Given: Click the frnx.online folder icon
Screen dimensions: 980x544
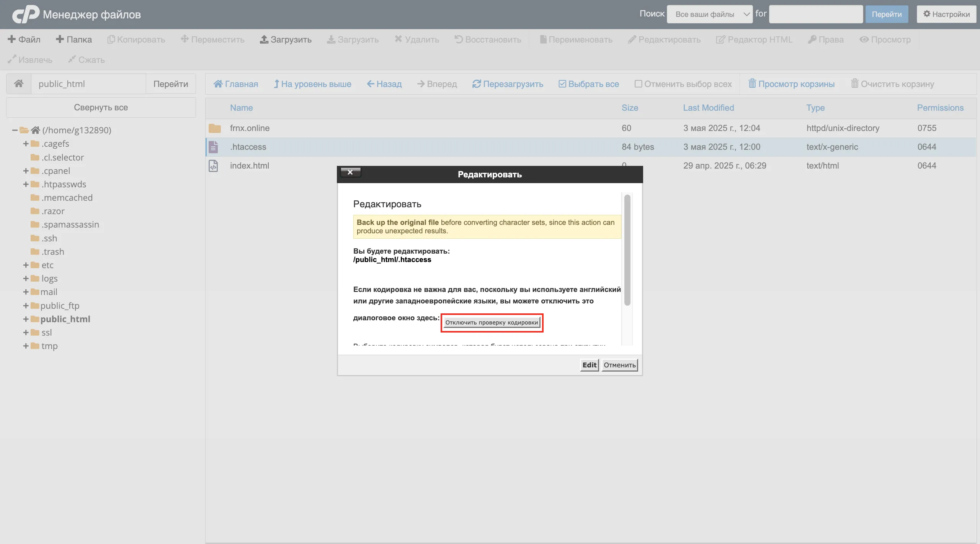Looking at the screenshot, I should point(215,128).
